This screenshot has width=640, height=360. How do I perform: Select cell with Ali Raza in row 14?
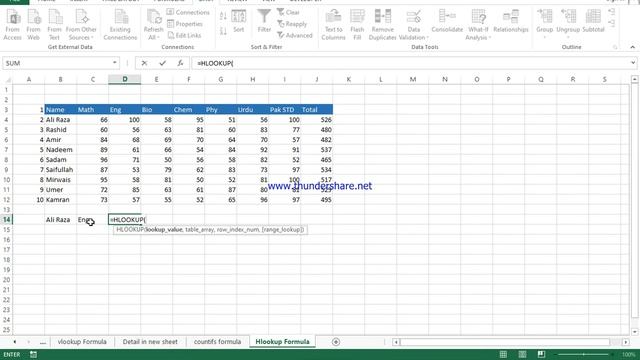click(60, 220)
